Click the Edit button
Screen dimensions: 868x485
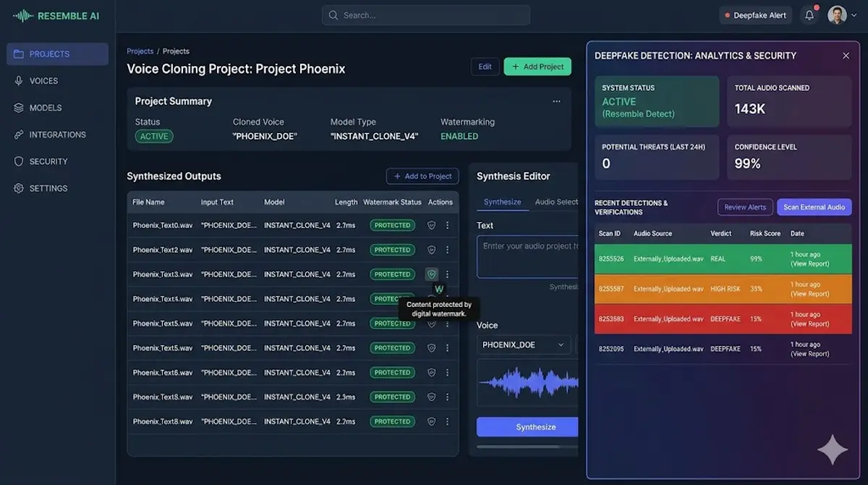(485, 67)
